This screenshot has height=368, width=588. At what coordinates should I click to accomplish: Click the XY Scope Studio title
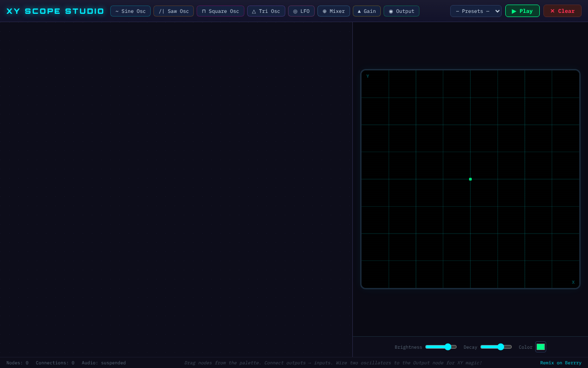tap(55, 11)
